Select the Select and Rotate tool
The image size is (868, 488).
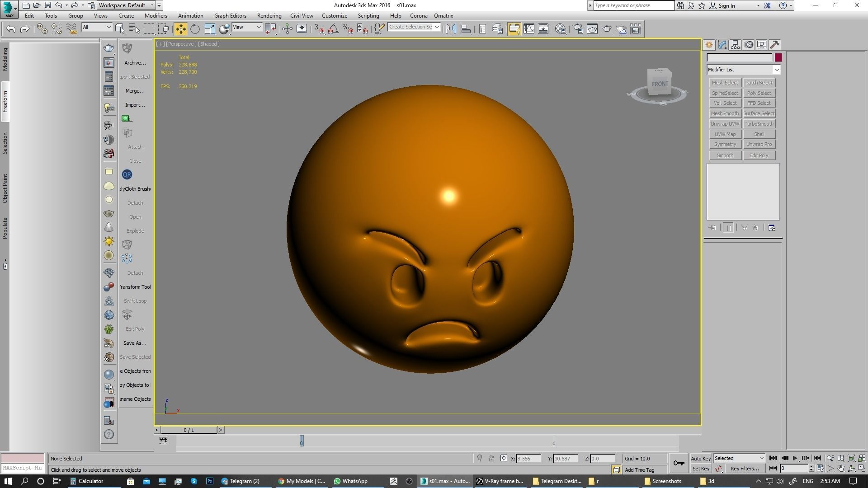point(195,29)
